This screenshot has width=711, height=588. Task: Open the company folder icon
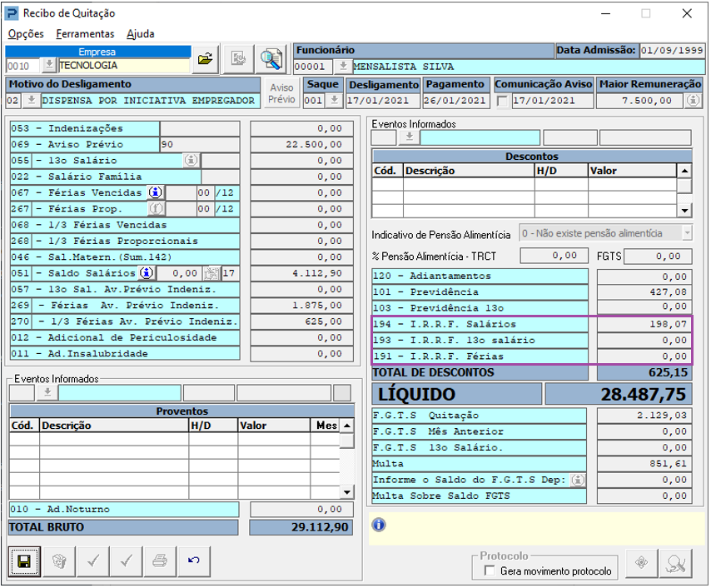pos(206,59)
